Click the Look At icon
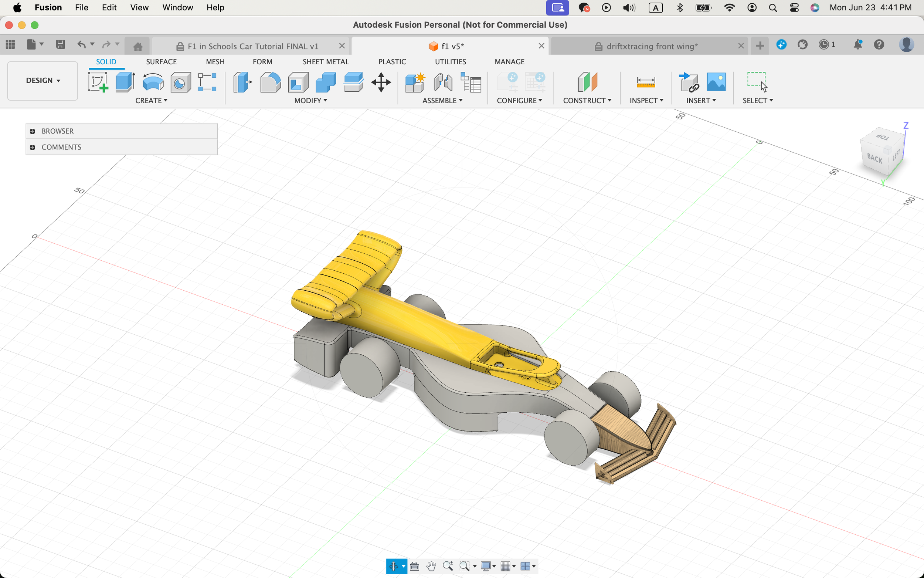The width and height of the screenshot is (924, 578). (x=414, y=566)
